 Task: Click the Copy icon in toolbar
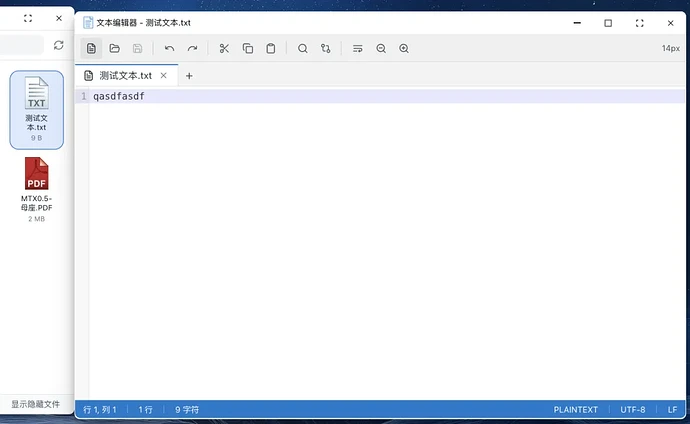click(248, 48)
